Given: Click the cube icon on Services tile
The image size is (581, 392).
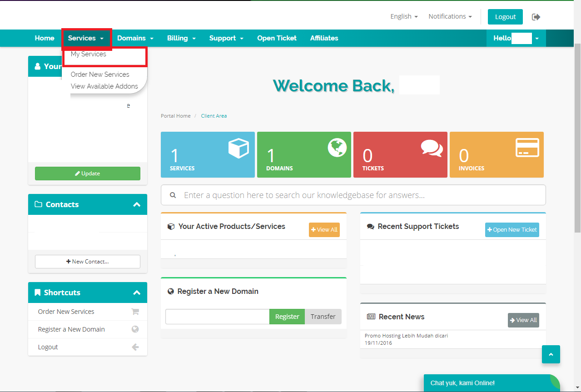Looking at the screenshot, I should [x=238, y=148].
